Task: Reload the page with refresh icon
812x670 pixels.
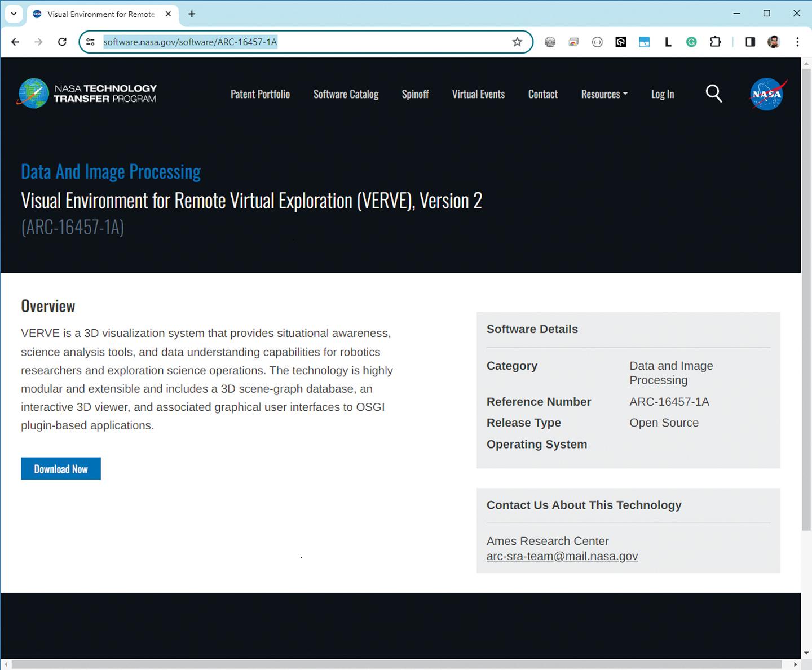Action: (x=63, y=42)
